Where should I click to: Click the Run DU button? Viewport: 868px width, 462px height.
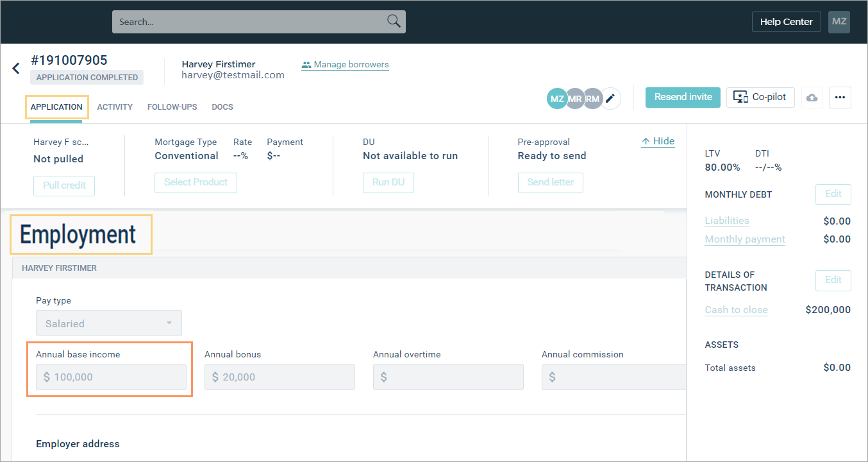click(x=388, y=182)
